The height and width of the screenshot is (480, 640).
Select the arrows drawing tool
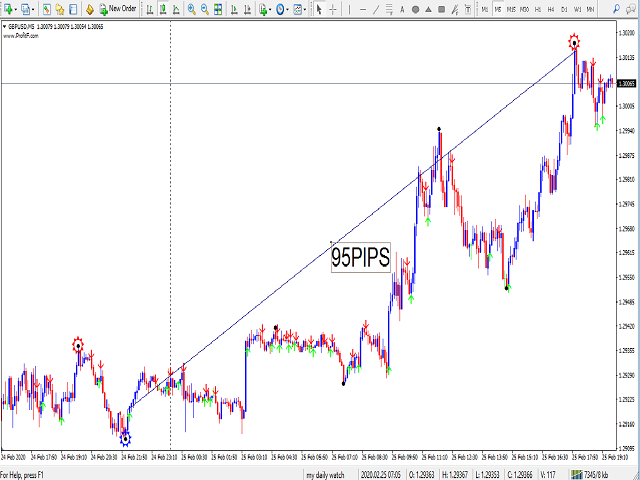tap(455, 9)
